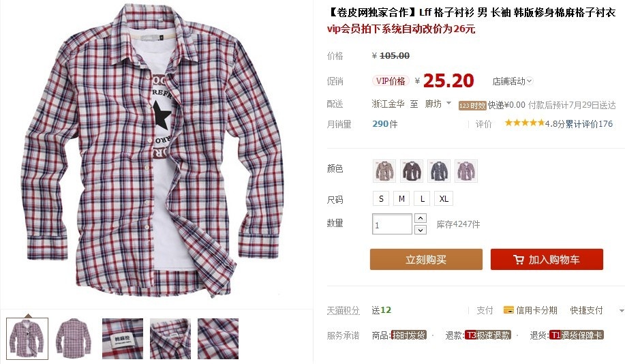Click the shopping cart icon on red button
Viewport: 625px width, 364px height.
pyautogui.click(x=519, y=260)
